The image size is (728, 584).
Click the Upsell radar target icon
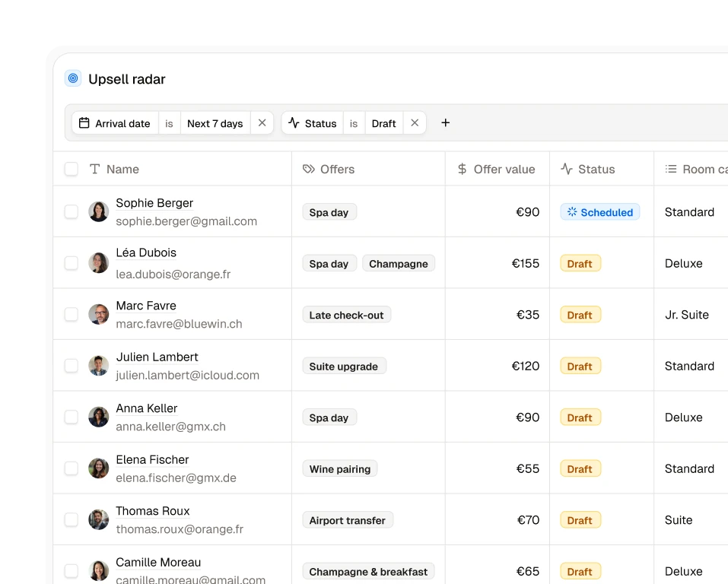point(73,78)
